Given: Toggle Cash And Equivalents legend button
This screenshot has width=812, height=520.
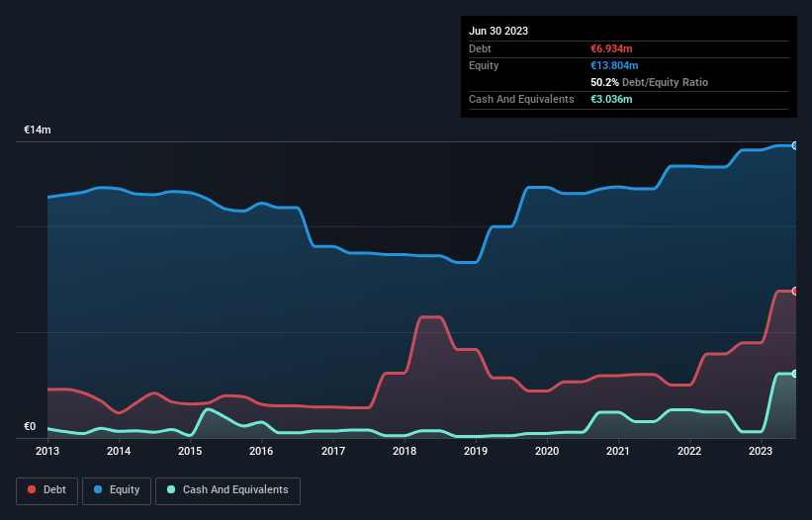Looking at the screenshot, I should [x=227, y=490].
